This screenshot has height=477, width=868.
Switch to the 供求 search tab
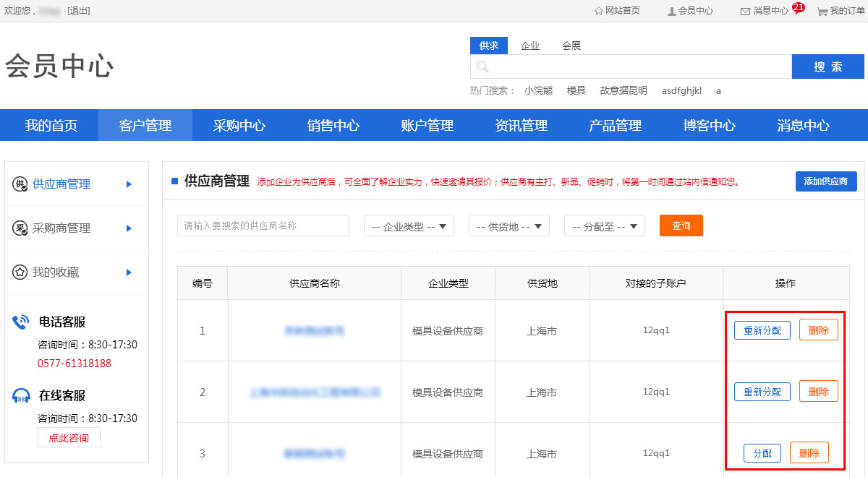point(489,46)
